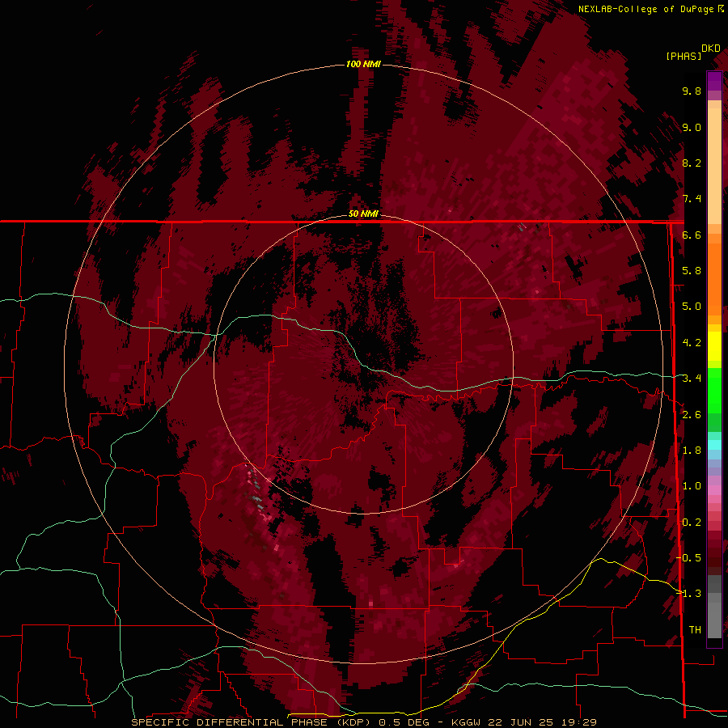Click the 9.0 legend value

pyautogui.click(x=692, y=127)
